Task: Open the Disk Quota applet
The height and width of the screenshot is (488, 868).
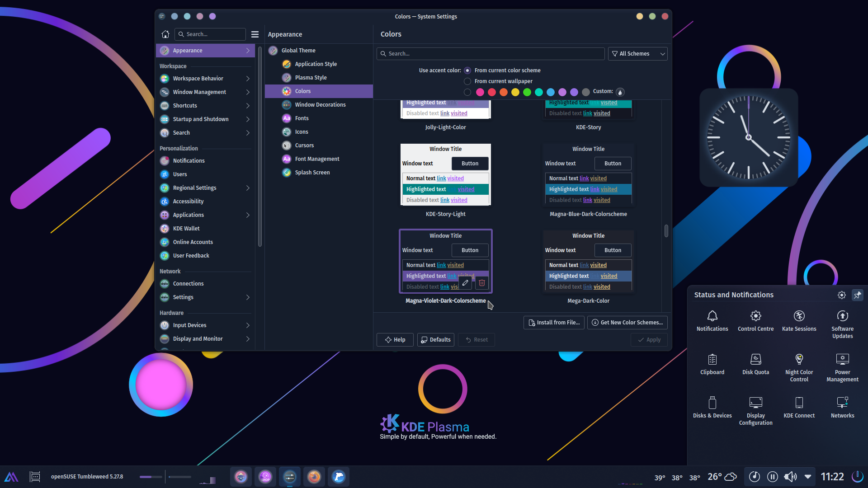Action: coord(756,365)
